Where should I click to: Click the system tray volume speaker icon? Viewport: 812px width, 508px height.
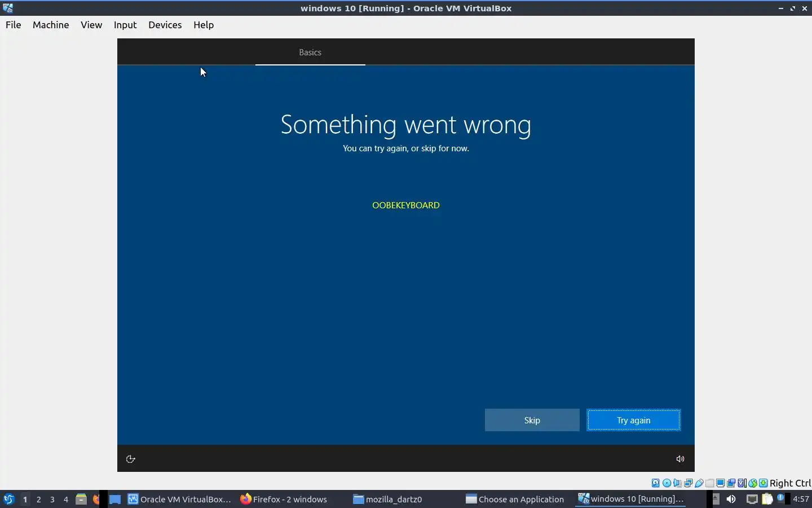point(731,499)
